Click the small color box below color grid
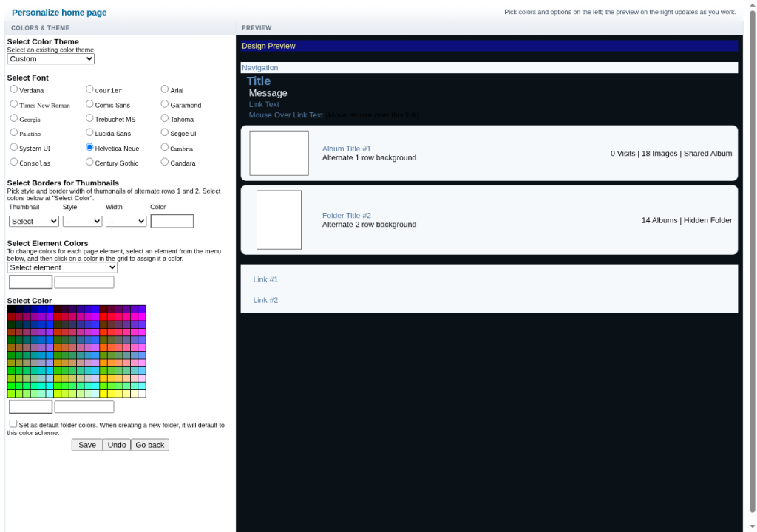Screen dimensions: 757x532 coord(31,407)
